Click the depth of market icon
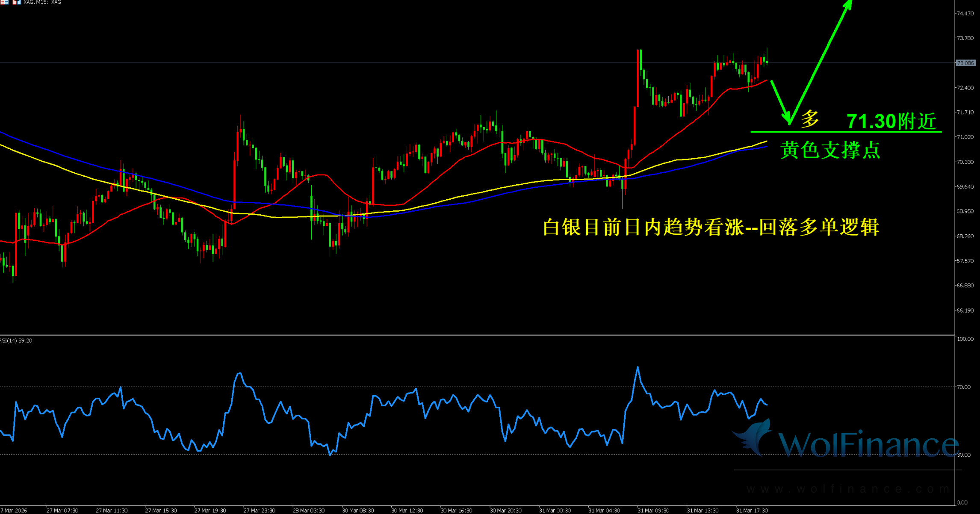 pos(4,2)
